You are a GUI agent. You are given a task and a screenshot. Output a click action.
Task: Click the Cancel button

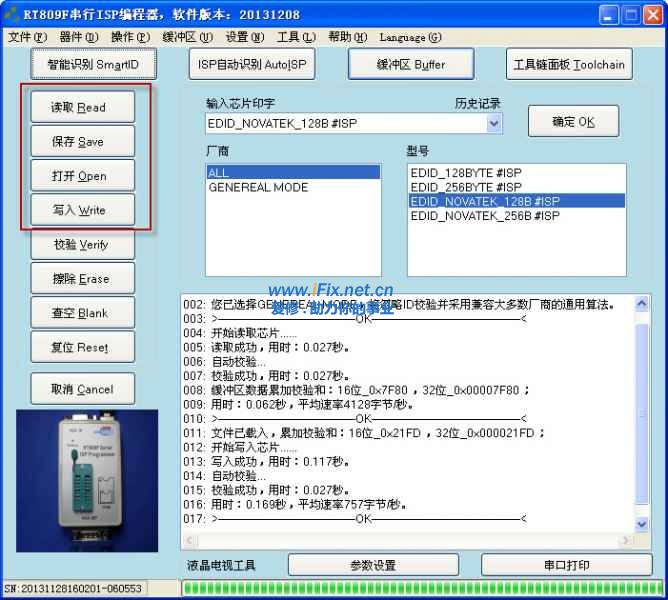point(81,389)
